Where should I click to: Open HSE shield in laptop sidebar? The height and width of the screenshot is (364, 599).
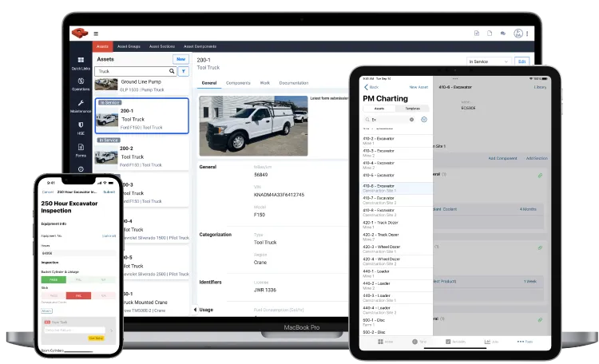point(81,129)
